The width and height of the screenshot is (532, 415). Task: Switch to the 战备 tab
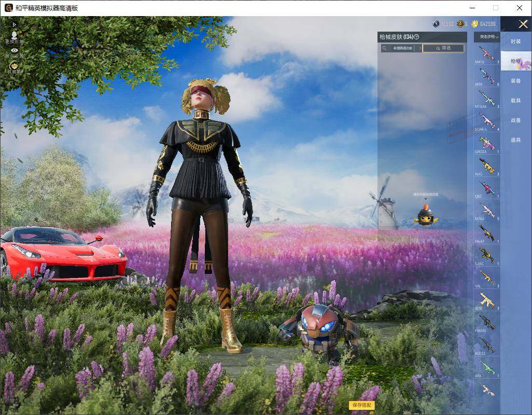coord(516,120)
